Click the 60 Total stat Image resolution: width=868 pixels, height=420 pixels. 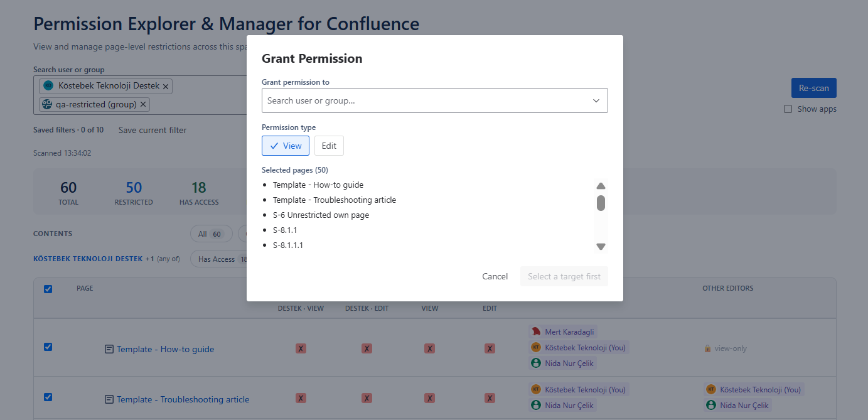(68, 193)
